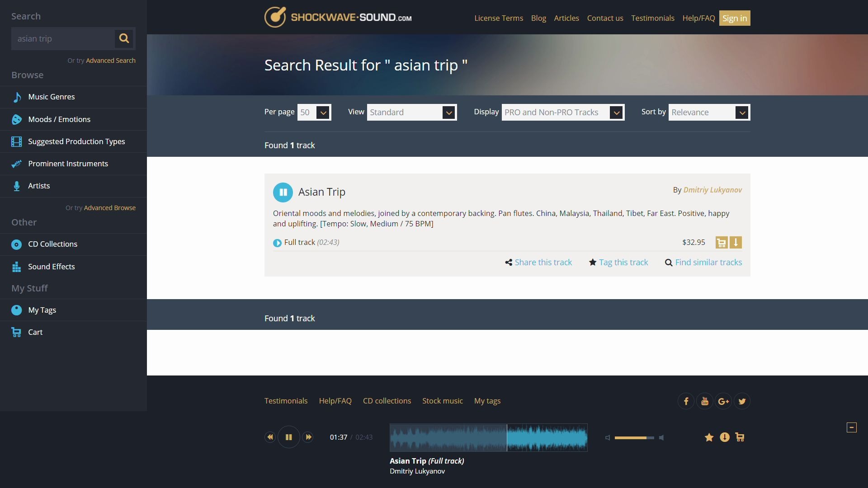868x488 pixels.
Task: Skip to previous track in player
Action: [270, 437]
